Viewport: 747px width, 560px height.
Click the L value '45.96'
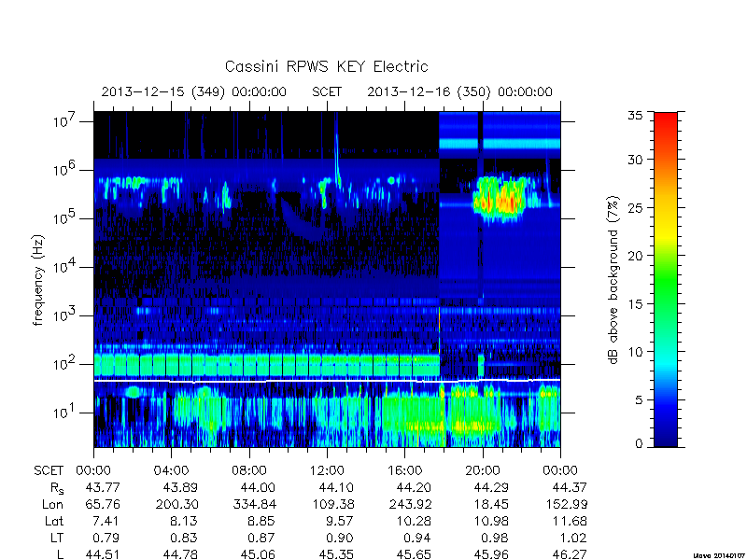click(491, 554)
